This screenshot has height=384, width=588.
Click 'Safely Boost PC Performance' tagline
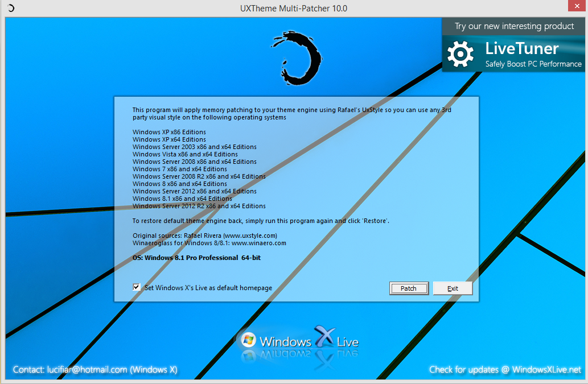[533, 64]
